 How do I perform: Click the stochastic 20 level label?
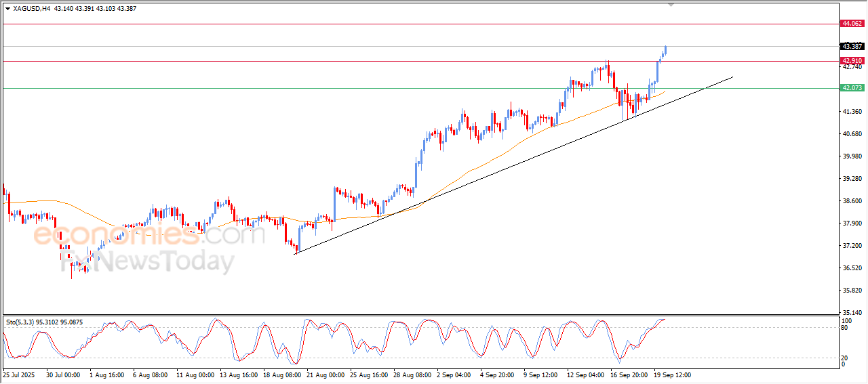pos(845,357)
